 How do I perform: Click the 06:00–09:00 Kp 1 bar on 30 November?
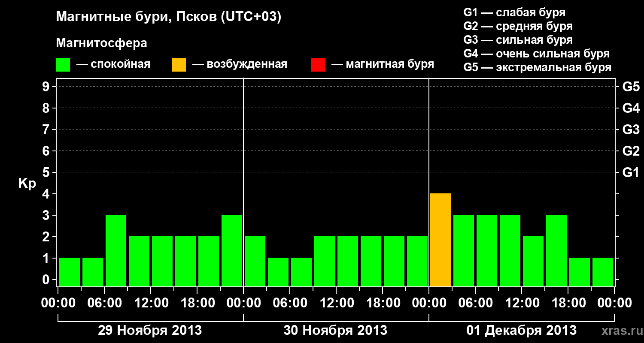tap(301, 272)
